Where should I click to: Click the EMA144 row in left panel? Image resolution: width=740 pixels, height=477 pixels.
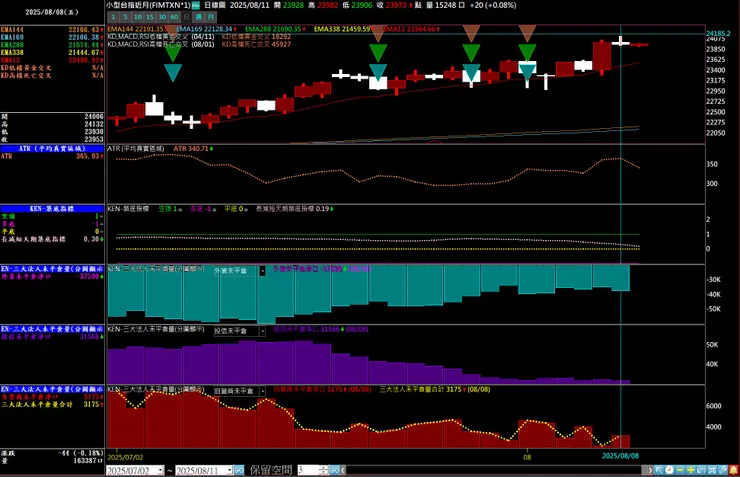52,30
